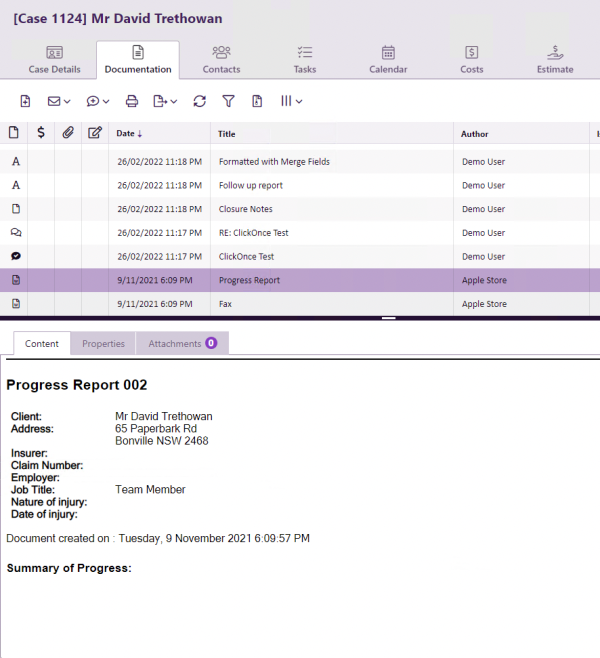Click the print icon in toolbar
The width and height of the screenshot is (600, 658).
[x=131, y=101]
